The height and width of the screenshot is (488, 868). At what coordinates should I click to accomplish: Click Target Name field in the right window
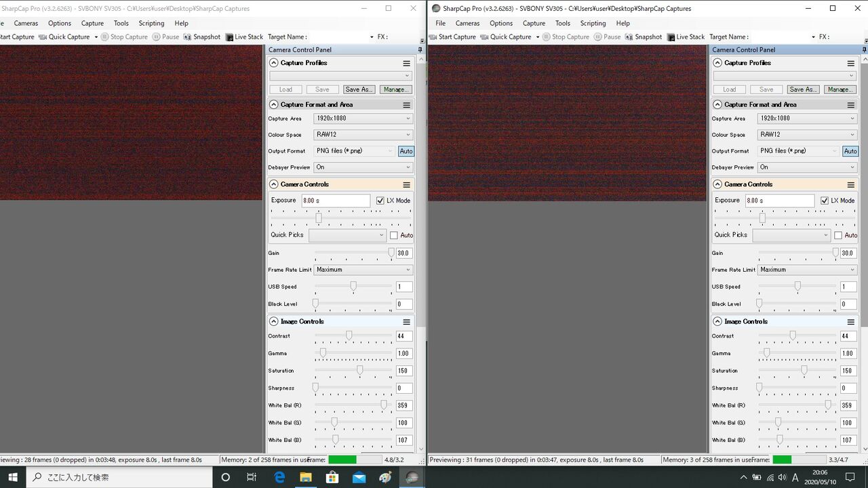click(785, 37)
